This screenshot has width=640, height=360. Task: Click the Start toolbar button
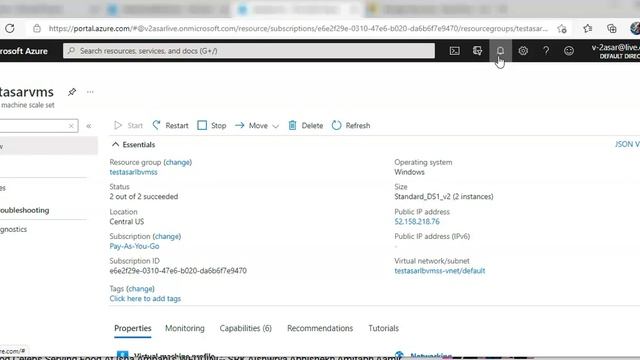click(128, 125)
